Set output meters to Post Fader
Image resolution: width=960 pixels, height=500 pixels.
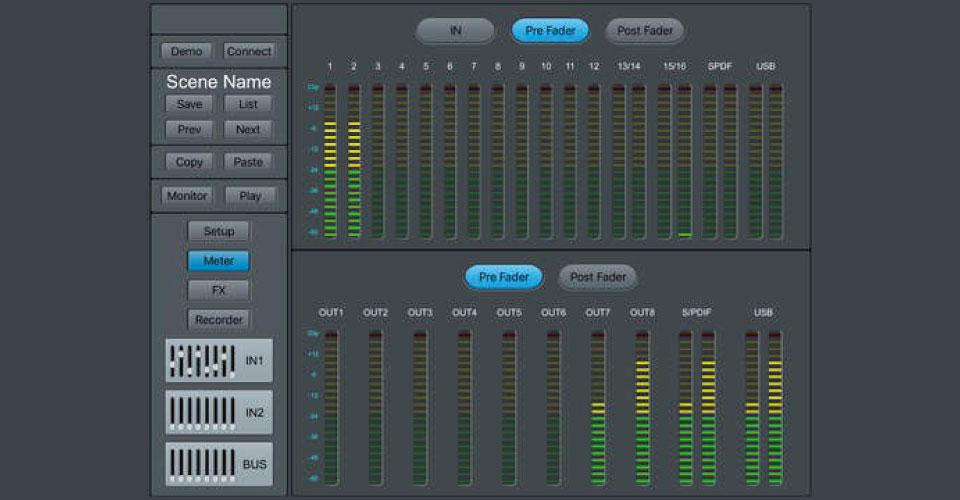click(x=597, y=277)
